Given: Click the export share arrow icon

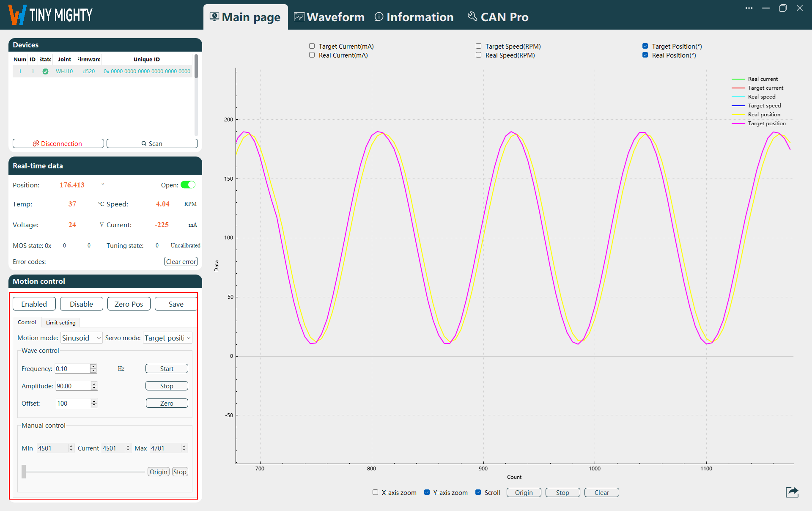Looking at the screenshot, I should (x=792, y=492).
